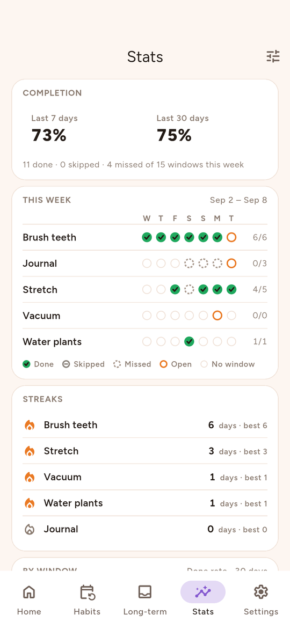Open Settings gear in bottom navigation

261,592
